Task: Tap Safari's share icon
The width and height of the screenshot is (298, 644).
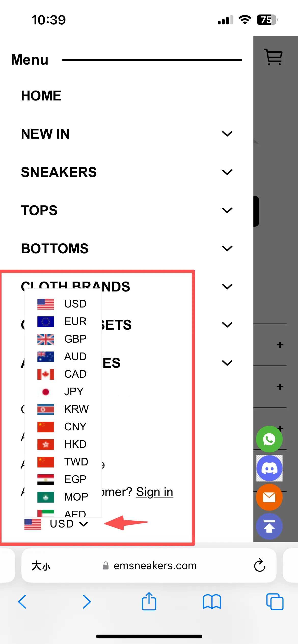Action: tap(149, 602)
